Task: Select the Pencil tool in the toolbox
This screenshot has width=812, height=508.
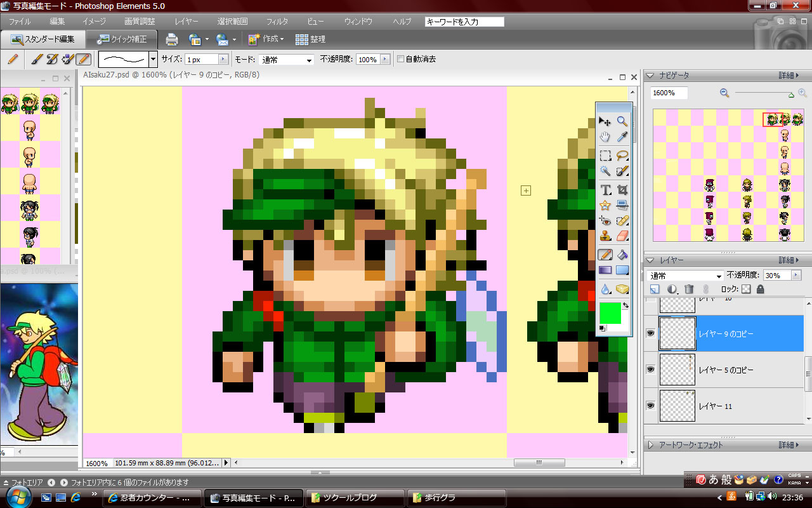Action: 605,255
